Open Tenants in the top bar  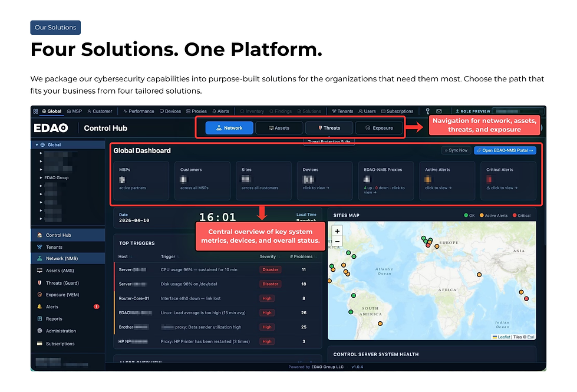pyautogui.click(x=342, y=111)
